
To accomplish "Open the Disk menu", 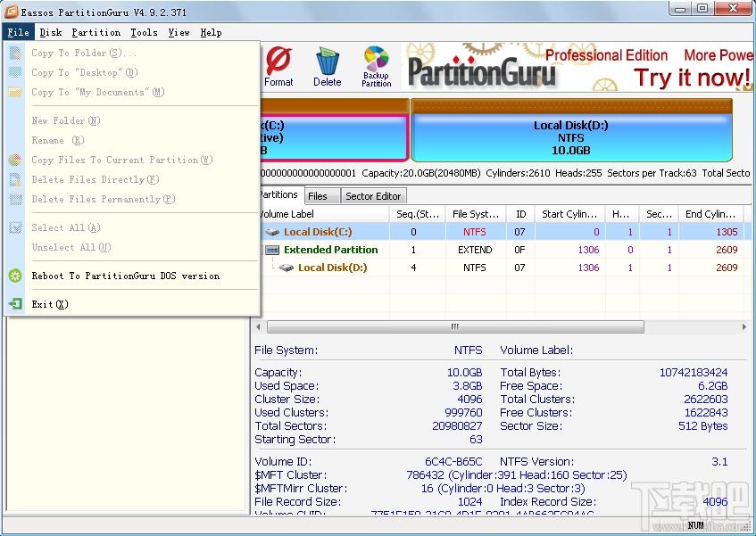I will (x=51, y=33).
